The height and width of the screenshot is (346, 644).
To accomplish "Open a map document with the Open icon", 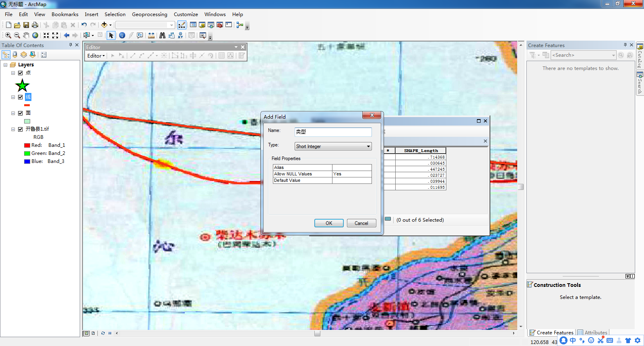I will tap(17, 25).
